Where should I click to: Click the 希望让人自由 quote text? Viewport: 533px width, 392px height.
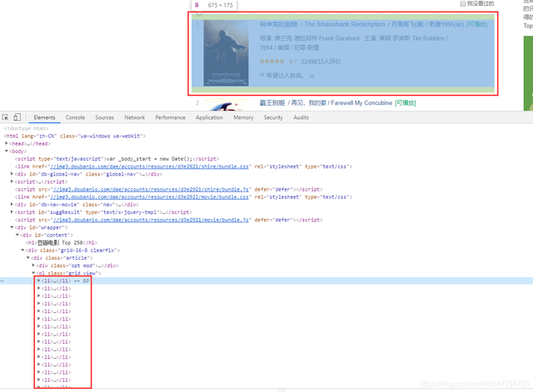(x=286, y=76)
